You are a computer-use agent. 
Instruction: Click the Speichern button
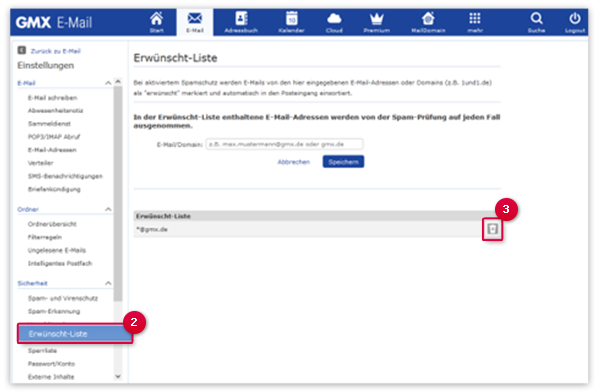pos(343,162)
